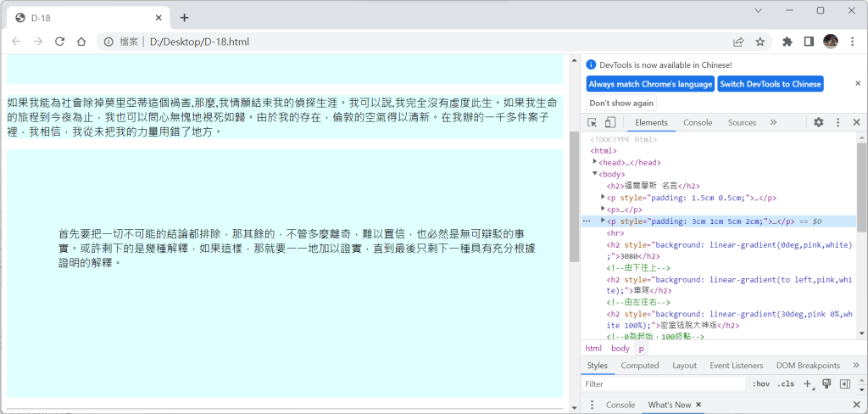Open the customize DevTools menu
868x414 pixels.
point(838,122)
